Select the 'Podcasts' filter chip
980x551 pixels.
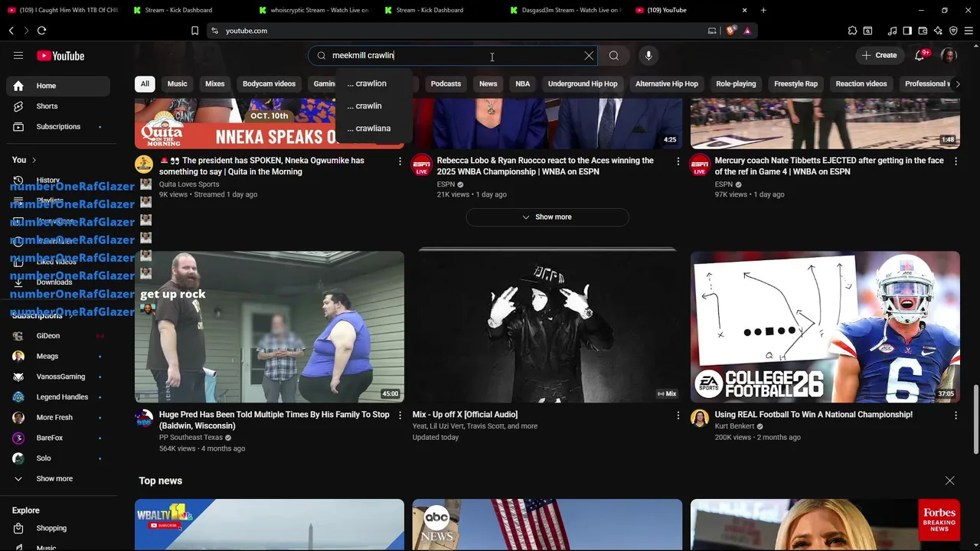[446, 84]
